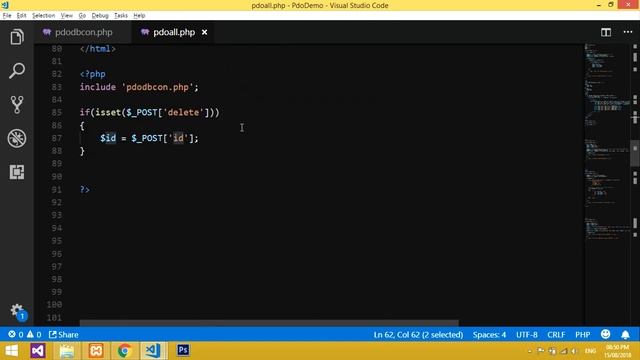Split the editor to the side
Viewport: 640px width, 360px height.
tap(606, 32)
